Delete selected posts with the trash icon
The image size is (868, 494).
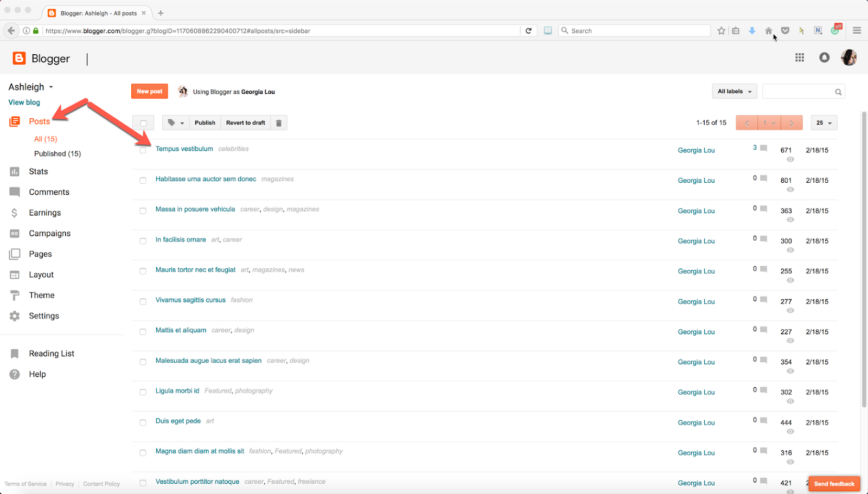(x=278, y=122)
